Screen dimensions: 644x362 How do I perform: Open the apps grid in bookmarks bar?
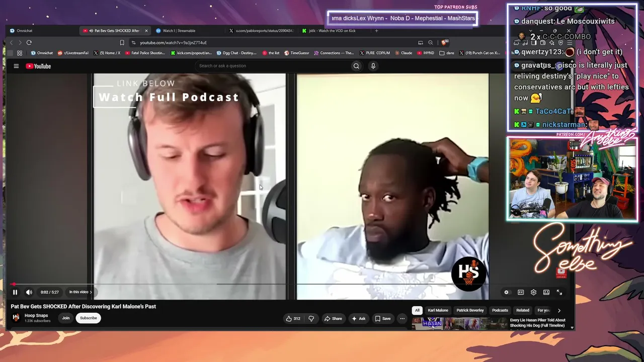point(20,53)
